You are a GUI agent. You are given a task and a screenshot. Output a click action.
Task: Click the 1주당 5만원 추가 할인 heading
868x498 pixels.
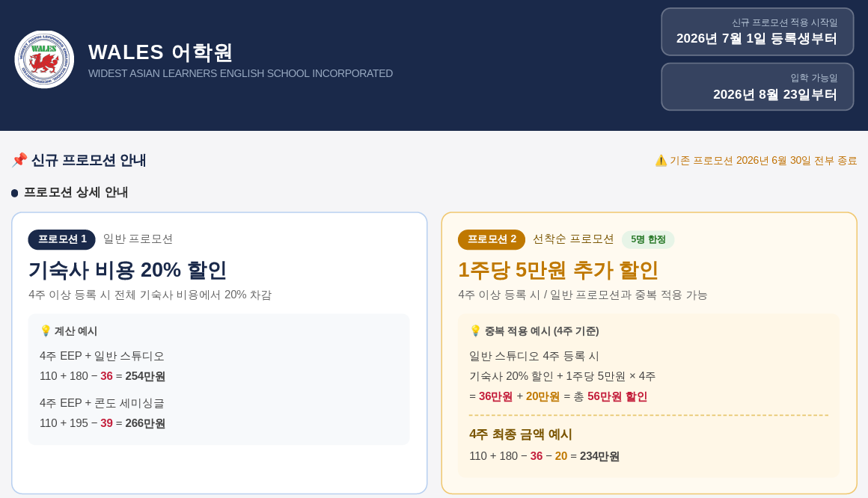[558, 270]
